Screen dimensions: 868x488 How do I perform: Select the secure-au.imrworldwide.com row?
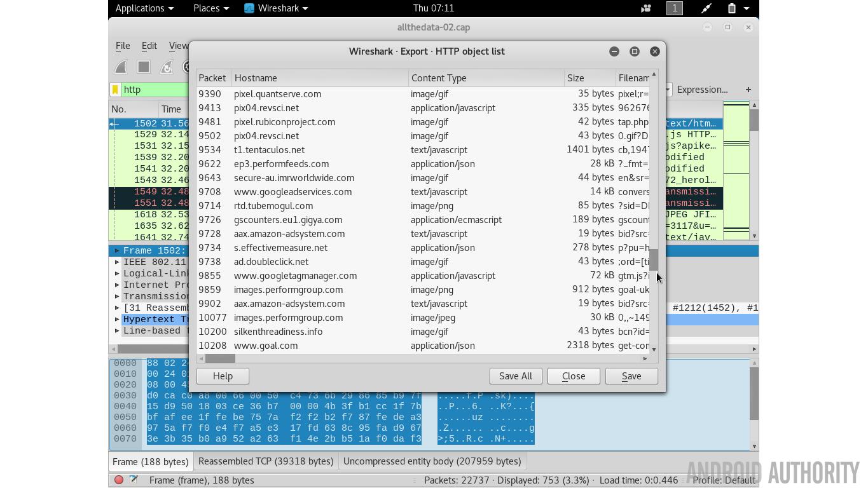point(423,178)
